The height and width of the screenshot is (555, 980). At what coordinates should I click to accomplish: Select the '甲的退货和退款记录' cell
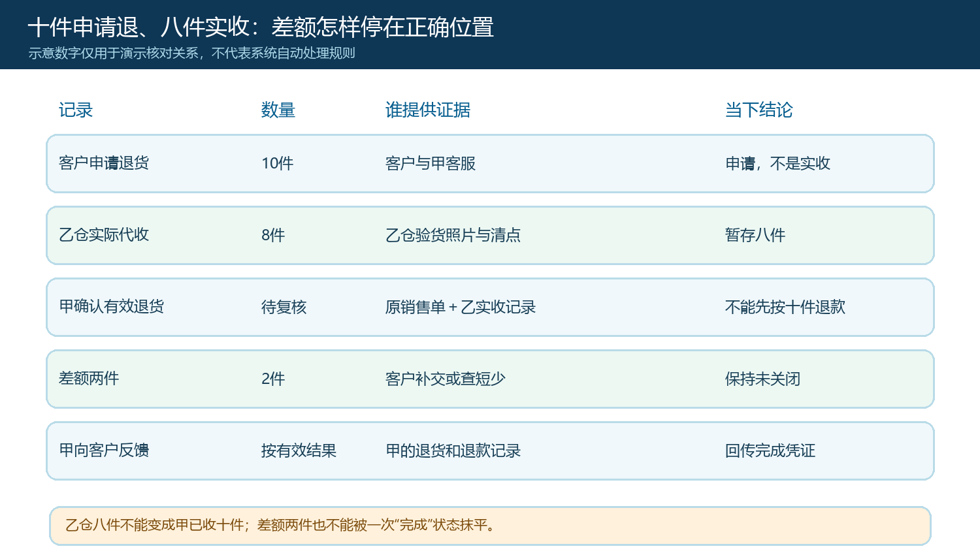(453, 451)
